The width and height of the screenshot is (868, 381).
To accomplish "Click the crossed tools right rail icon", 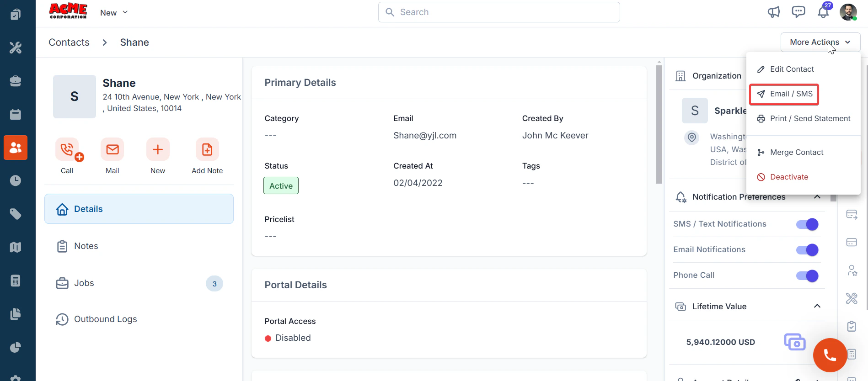I will (852, 298).
